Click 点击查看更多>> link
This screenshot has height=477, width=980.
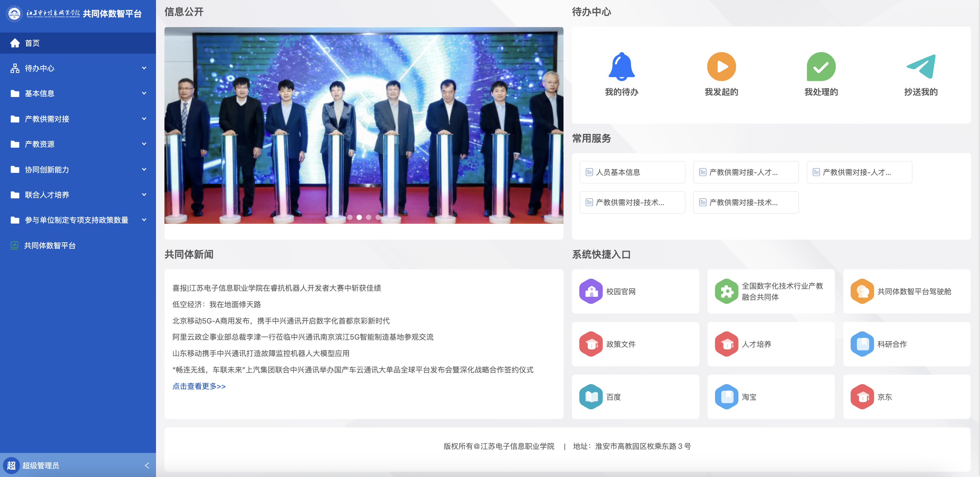coord(199,386)
